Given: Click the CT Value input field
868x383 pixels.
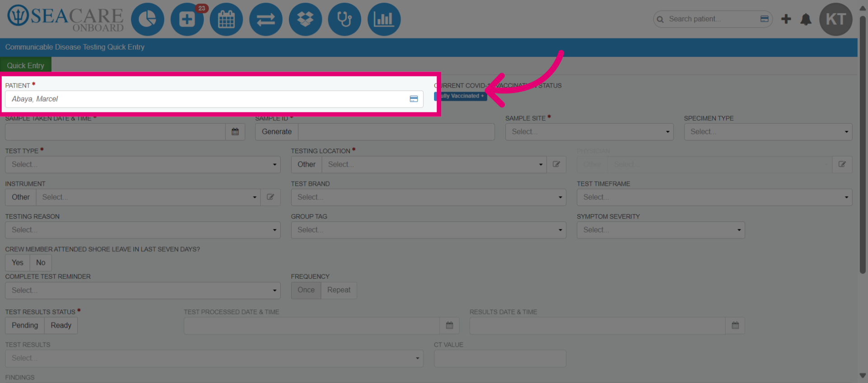Looking at the screenshot, I should [500, 358].
